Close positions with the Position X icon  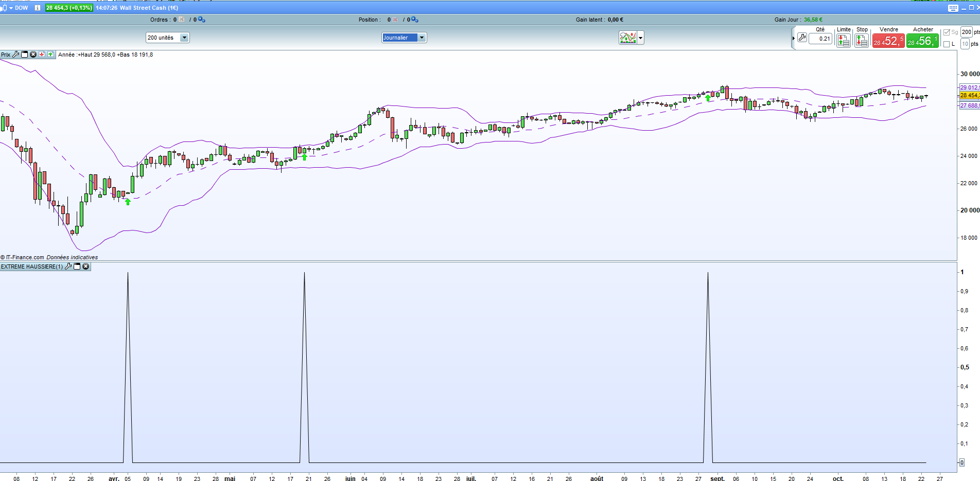point(395,20)
